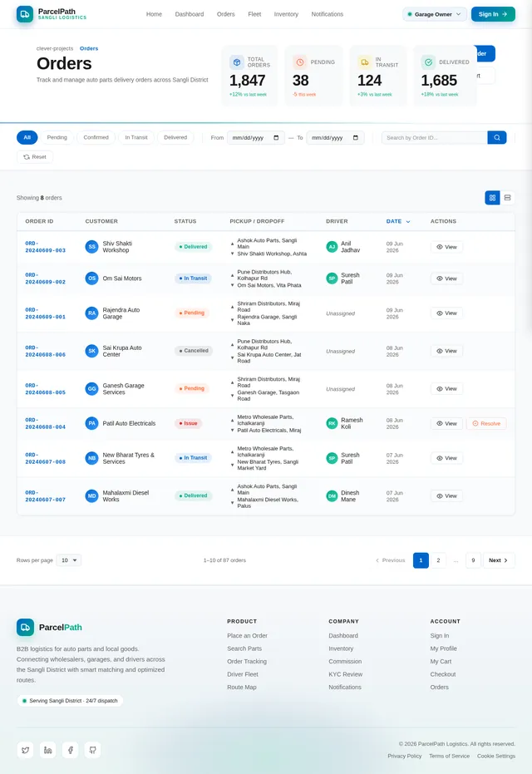Switch to list view layout icon
This screenshot has height=774, width=532.
pos(507,198)
